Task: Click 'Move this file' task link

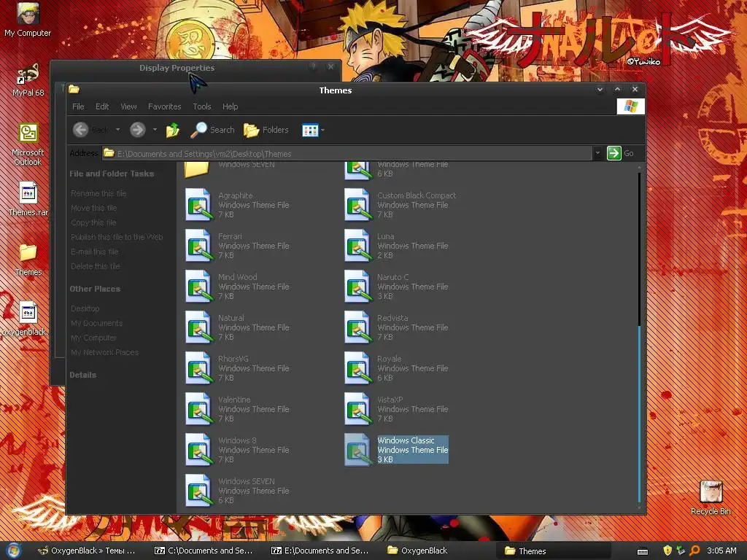Action: (x=94, y=208)
